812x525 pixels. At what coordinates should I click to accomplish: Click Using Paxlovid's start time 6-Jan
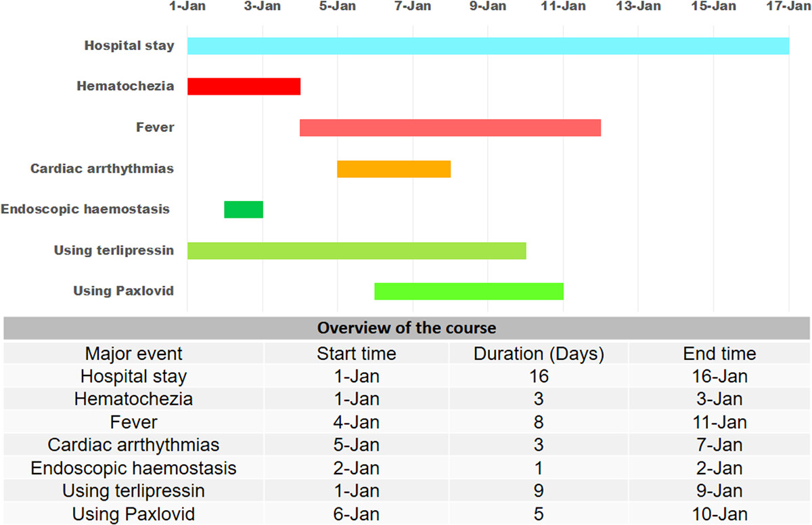click(x=357, y=513)
